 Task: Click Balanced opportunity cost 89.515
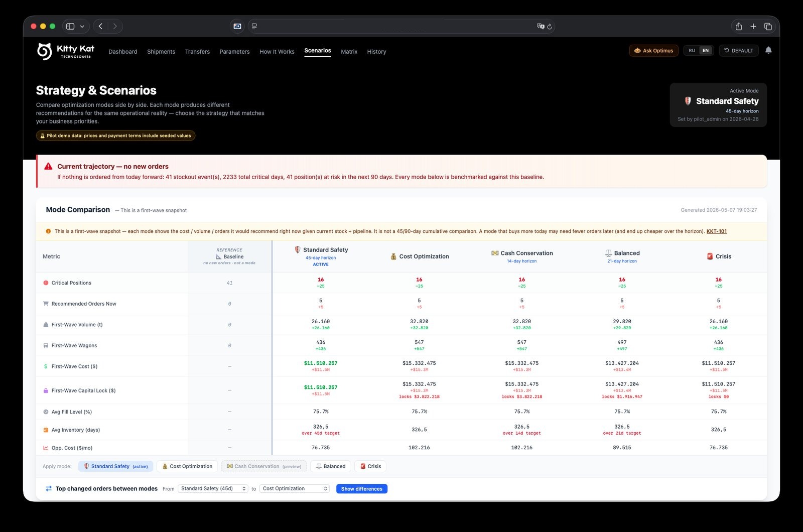click(x=622, y=447)
